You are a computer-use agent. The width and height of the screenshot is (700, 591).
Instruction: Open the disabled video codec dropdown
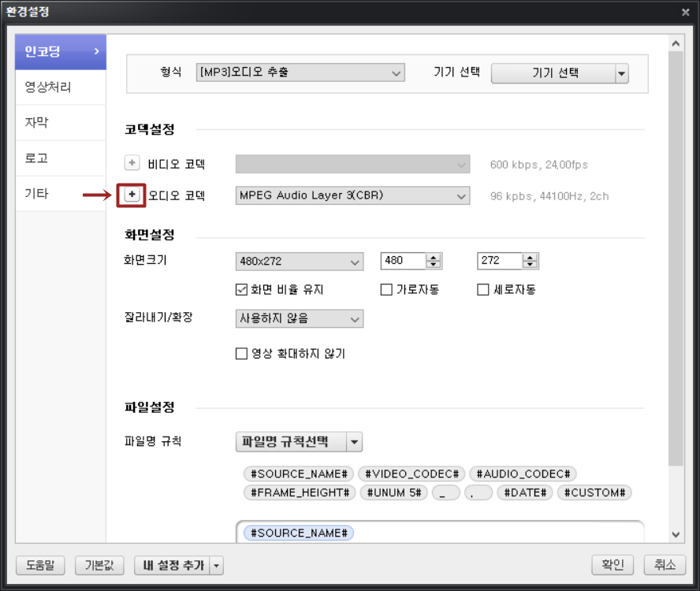point(352,164)
